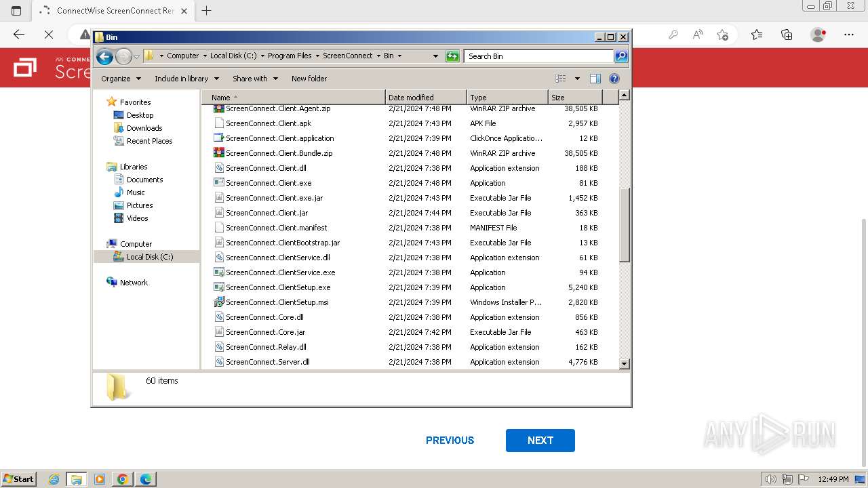Select ScreenConnect.Client.Bundle.zip file icon

[218, 153]
